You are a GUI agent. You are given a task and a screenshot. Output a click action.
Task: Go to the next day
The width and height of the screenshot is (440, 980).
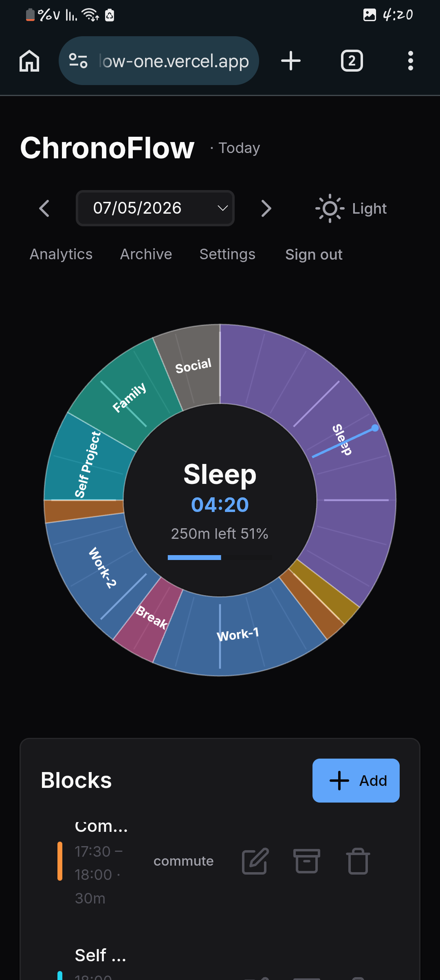pyautogui.click(x=266, y=208)
